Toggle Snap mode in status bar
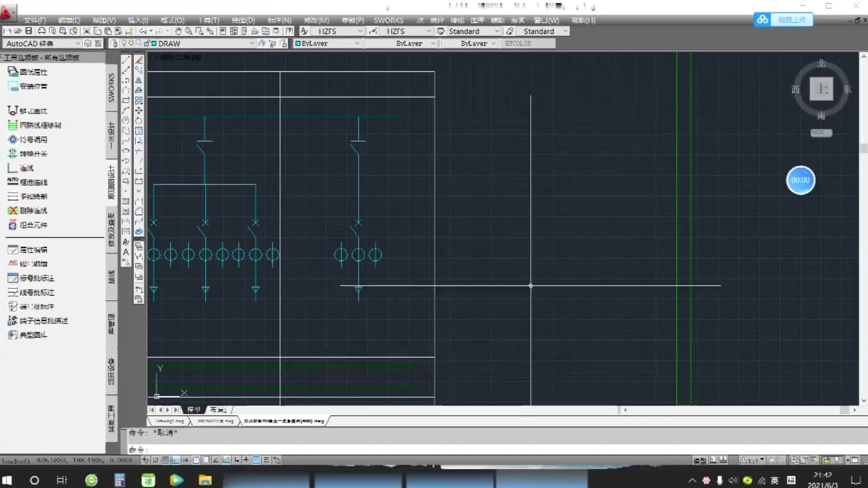Viewport: 868px width, 488px height. [x=155, y=460]
